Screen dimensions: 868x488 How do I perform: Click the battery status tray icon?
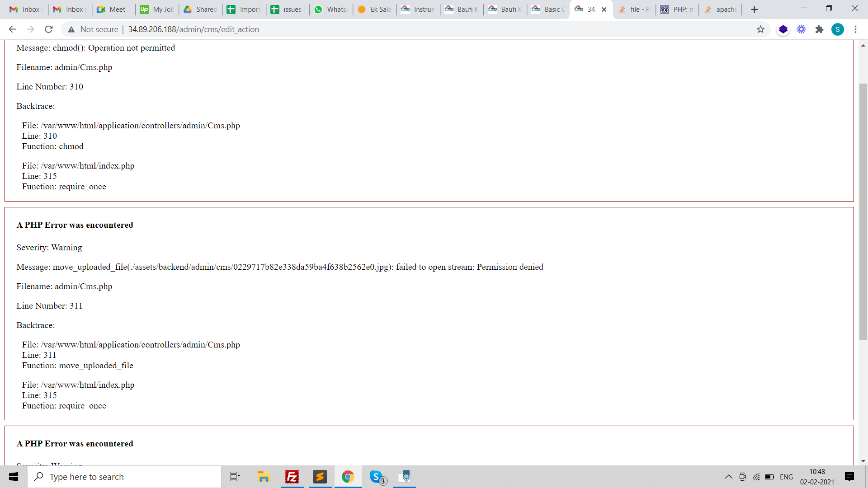tap(769, 477)
